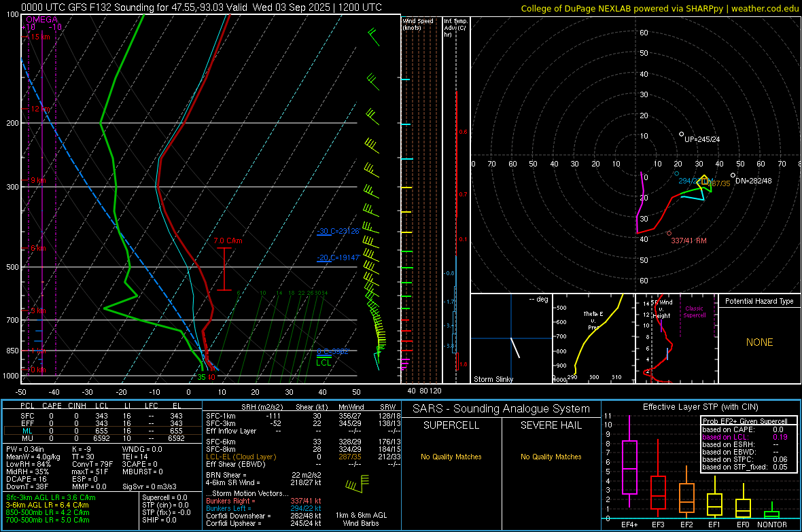The width and height of the screenshot is (802, 532).
Task: Click the 'Effective Layer STP (with CIN)' title
Action: click(x=700, y=407)
